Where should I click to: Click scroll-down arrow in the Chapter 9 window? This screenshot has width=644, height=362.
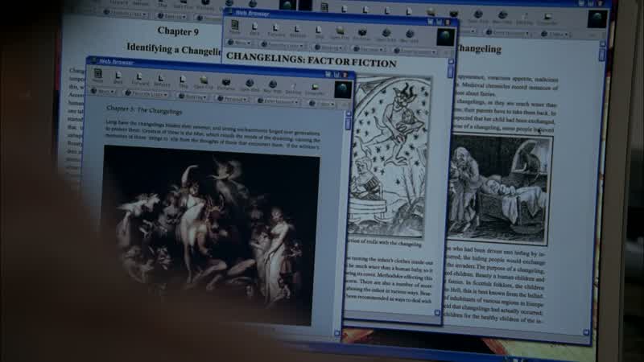point(586,332)
